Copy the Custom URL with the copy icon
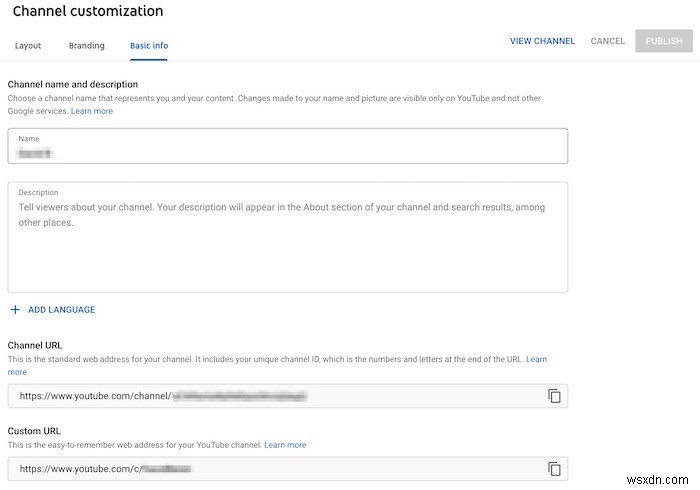This screenshot has height=490, width=700. pos(554,468)
